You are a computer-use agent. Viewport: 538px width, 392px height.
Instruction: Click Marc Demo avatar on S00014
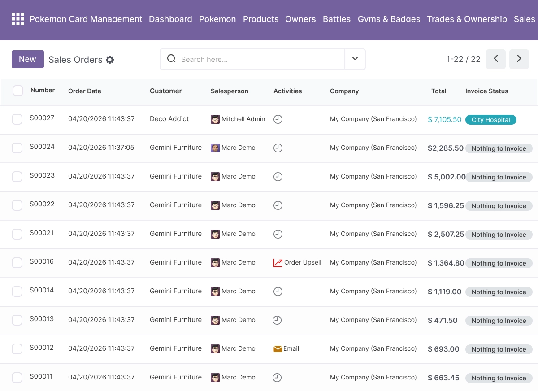pyautogui.click(x=215, y=292)
